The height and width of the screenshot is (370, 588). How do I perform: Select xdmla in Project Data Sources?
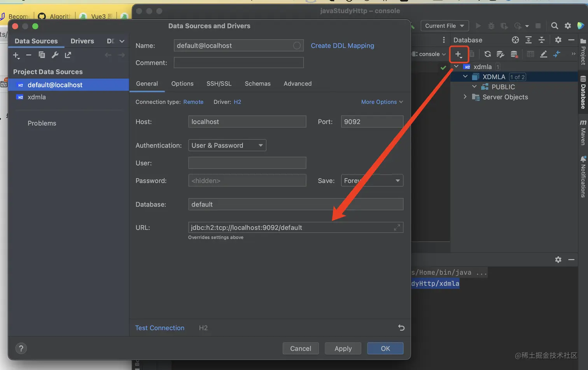pyautogui.click(x=69, y=97)
